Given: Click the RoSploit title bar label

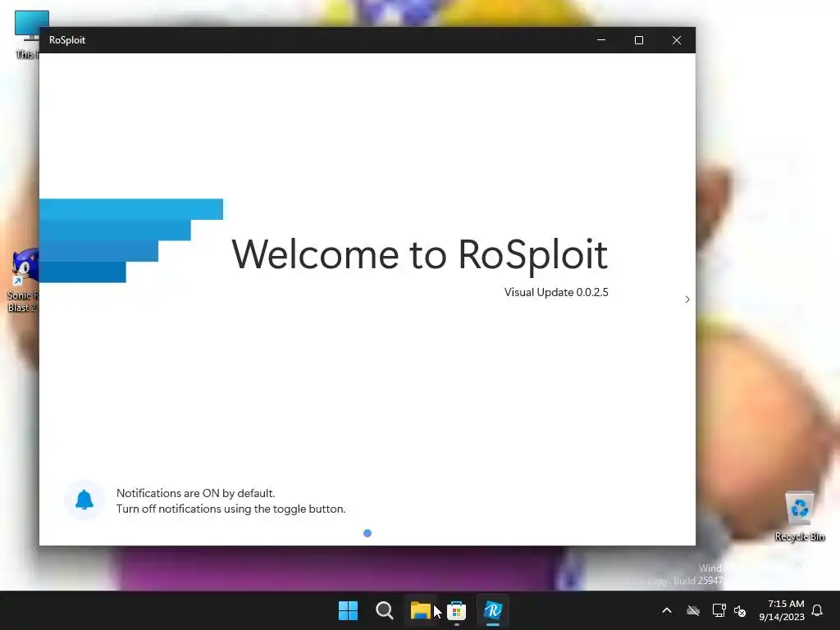Looking at the screenshot, I should coord(67,40).
